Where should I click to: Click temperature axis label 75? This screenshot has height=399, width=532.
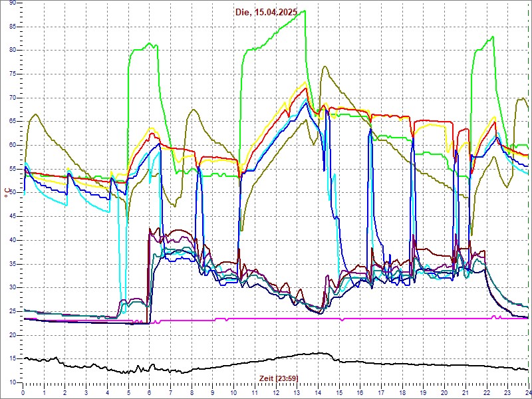coord(13,74)
